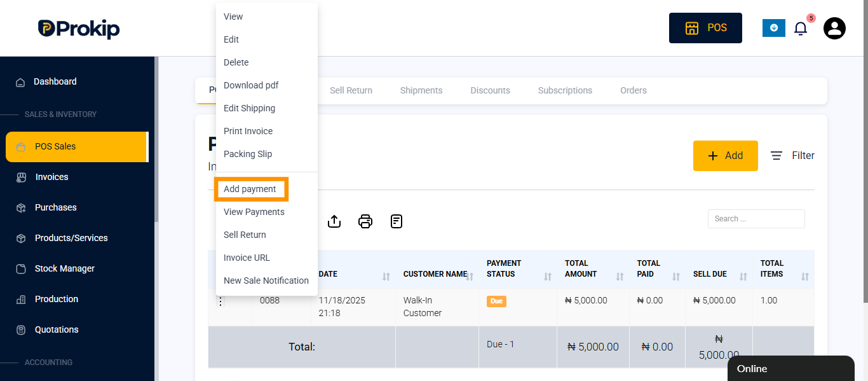The height and width of the screenshot is (381, 868).
Task: Sort by Total Amount column arrows
Action: [x=620, y=277]
